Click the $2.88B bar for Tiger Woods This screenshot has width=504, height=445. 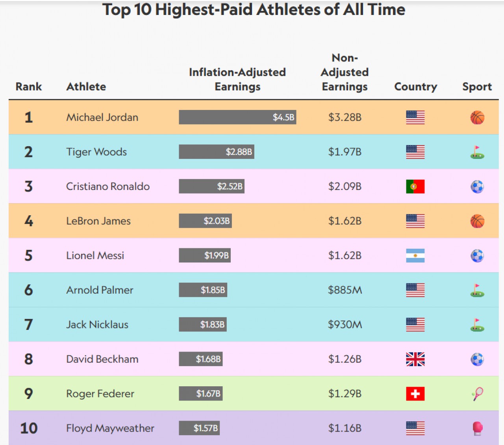(x=217, y=152)
